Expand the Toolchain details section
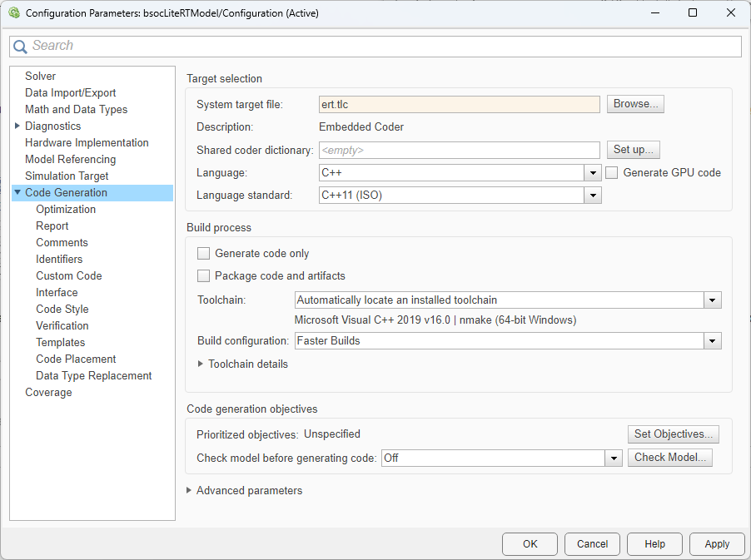751x560 pixels. tap(201, 364)
